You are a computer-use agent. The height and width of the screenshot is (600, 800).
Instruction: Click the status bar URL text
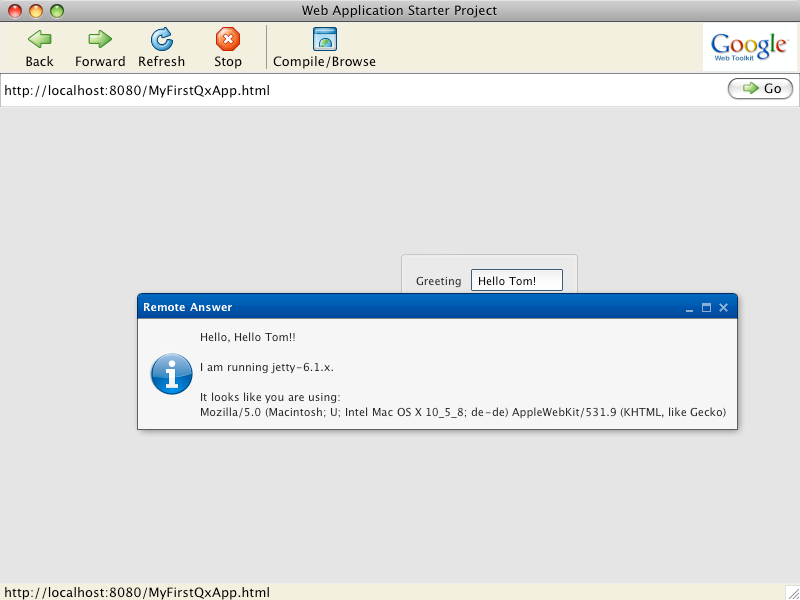[137, 592]
